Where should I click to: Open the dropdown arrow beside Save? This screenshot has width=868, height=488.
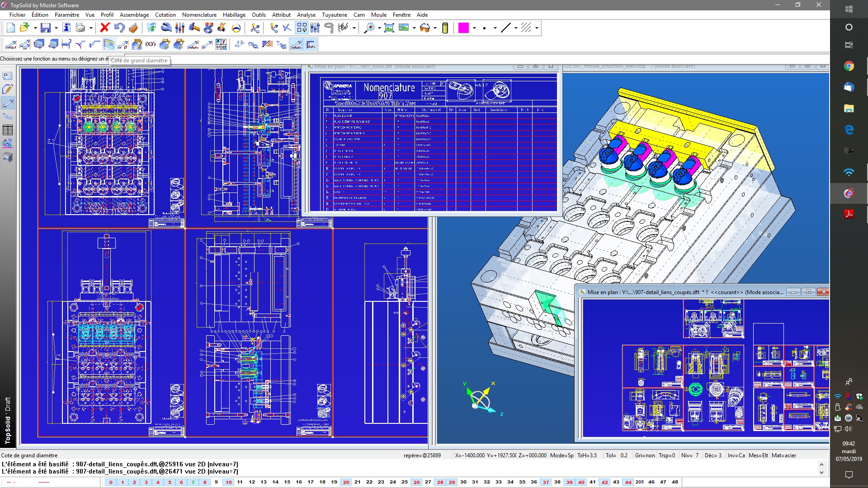(x=56, y=28)
